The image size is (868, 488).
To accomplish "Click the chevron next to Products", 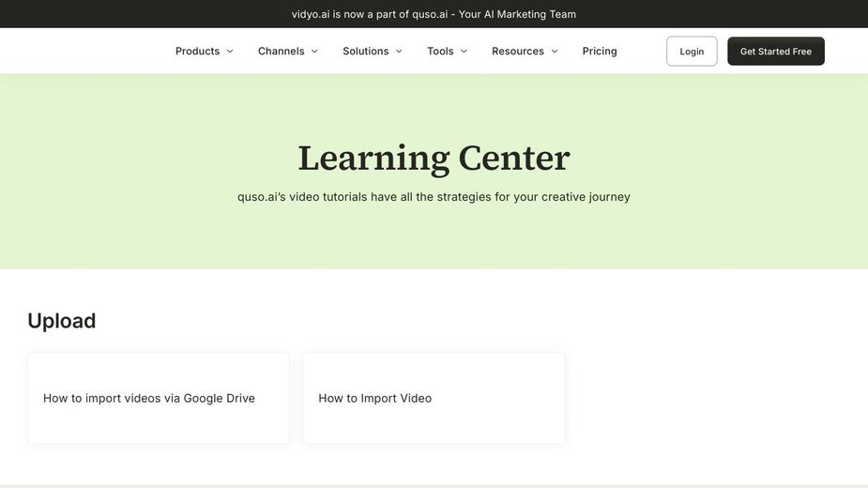I will (230, 52).
